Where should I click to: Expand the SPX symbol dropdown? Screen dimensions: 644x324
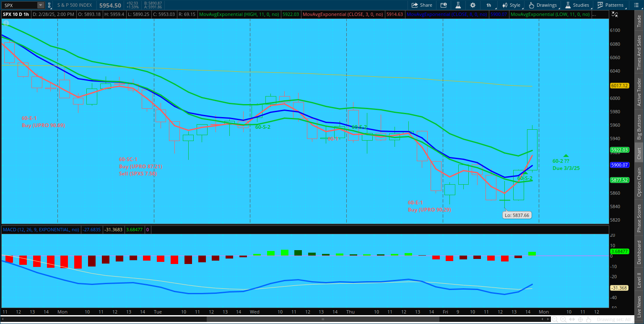click(40, 5)
